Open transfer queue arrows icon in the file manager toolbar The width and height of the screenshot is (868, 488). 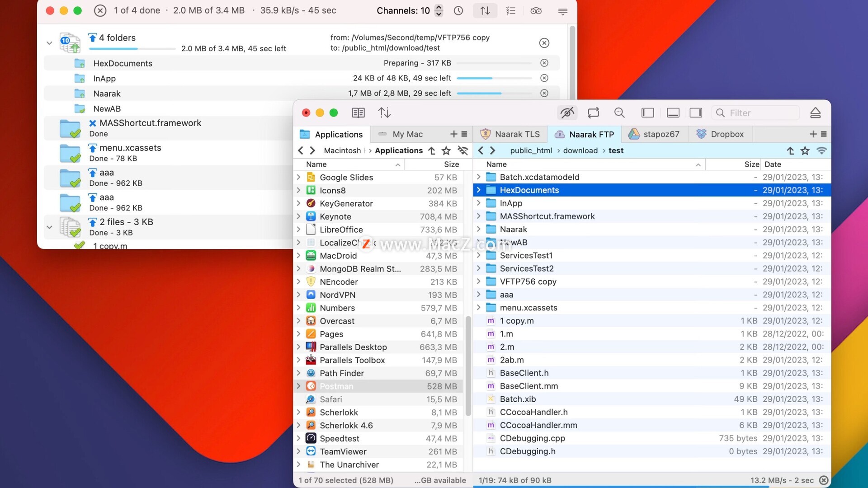click(384, 113)
